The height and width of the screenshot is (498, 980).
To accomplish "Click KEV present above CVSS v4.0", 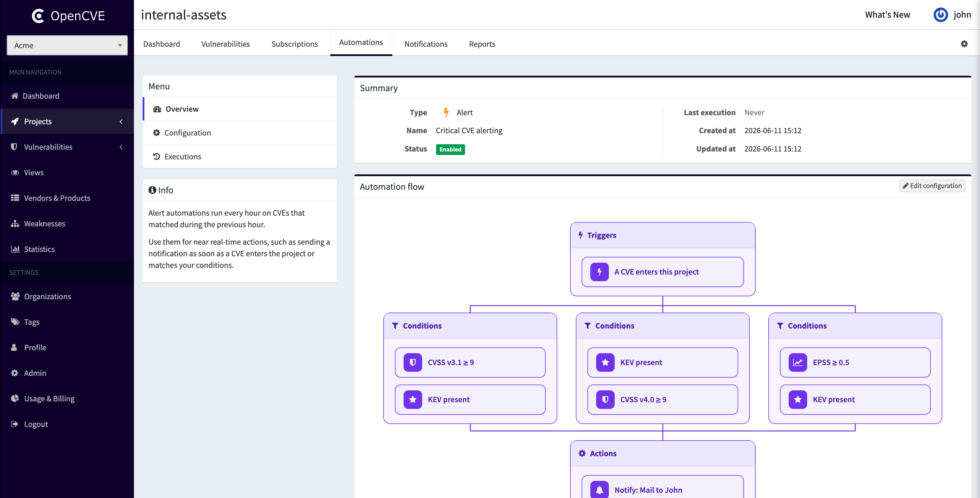I will pos(662,362).
